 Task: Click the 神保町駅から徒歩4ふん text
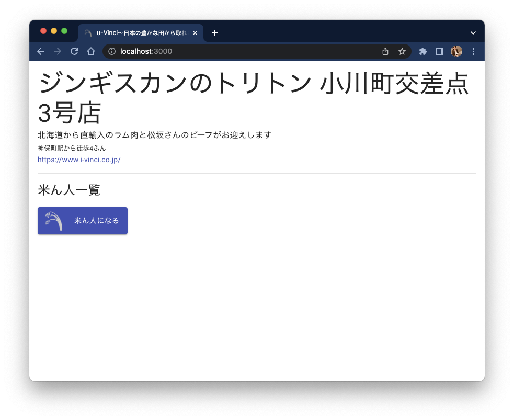click(x=72, y=148)
